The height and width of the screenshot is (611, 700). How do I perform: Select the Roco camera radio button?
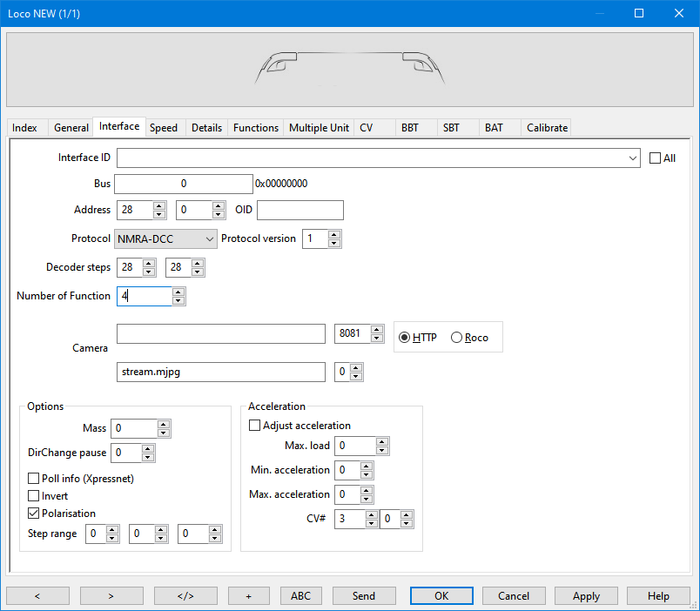point(457,338)
